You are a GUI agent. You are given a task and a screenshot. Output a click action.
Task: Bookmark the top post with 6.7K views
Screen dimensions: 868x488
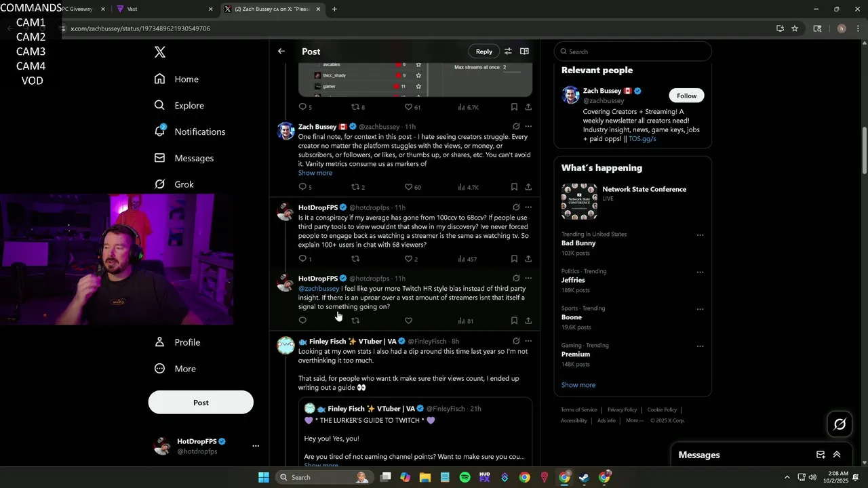click(x=514, y=107)
